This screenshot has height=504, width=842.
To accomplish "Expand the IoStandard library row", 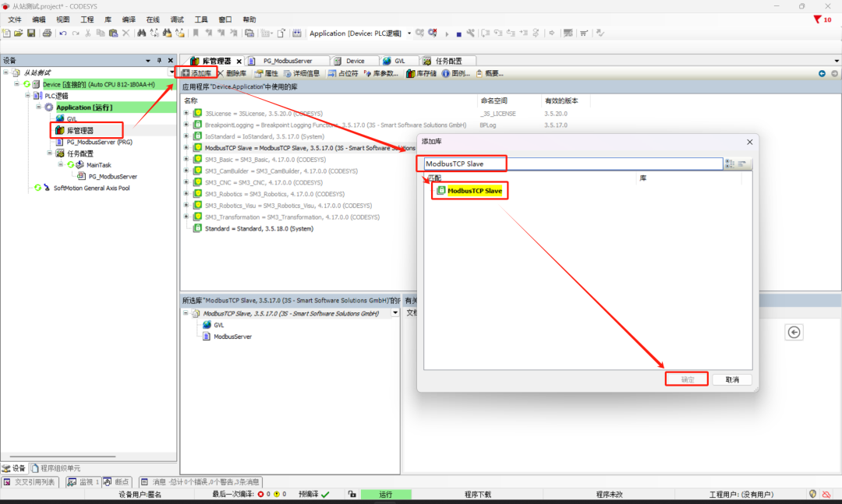I will (186, 136).
